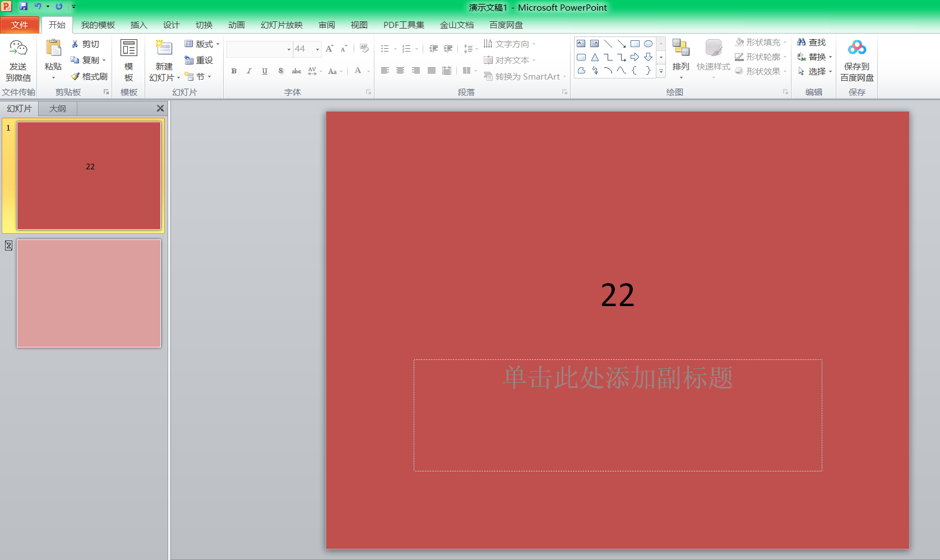The height and width of the screenshot is (560, 940).
Task: Click the title text 22 on slide
Action: point(618,295)
